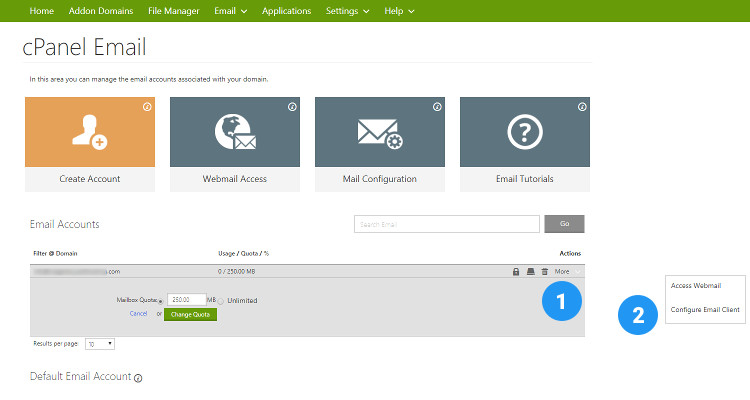
Task: Click the Filter @ Domain column header
Action: 55,254
